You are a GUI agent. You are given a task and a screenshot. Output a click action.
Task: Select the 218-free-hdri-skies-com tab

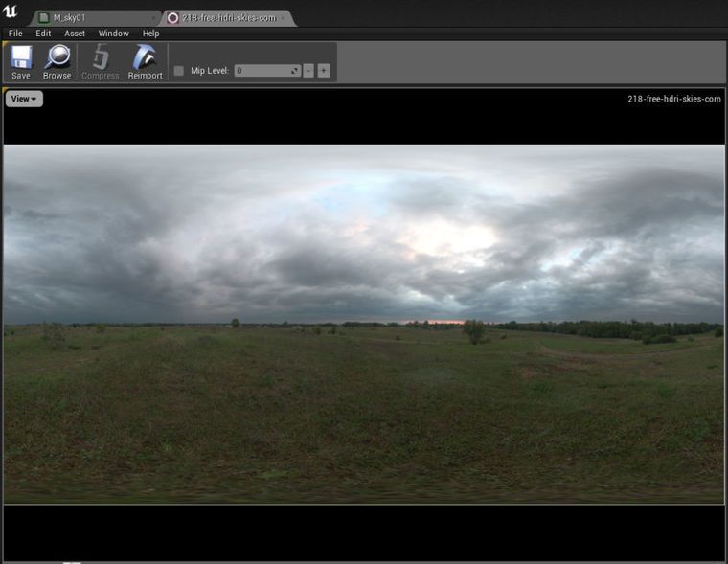[x=229, y=18]
